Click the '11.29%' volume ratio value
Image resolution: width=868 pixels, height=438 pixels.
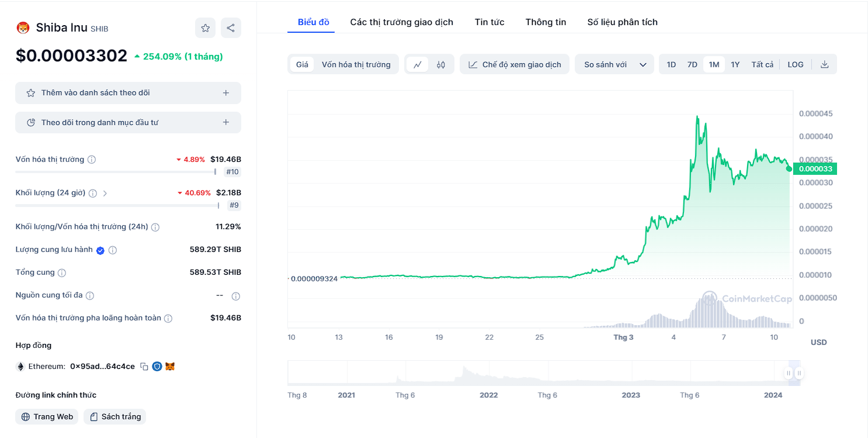pos(228,227)
